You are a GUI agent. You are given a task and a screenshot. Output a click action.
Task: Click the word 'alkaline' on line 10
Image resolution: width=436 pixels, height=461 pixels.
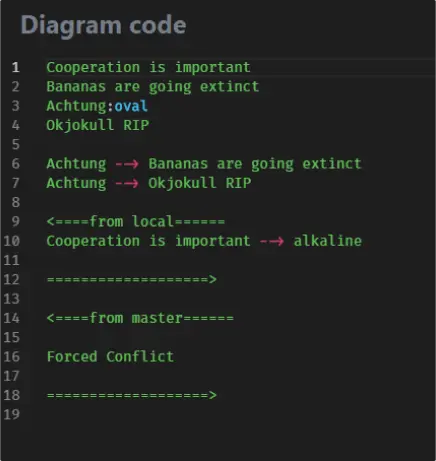(328, 241)
